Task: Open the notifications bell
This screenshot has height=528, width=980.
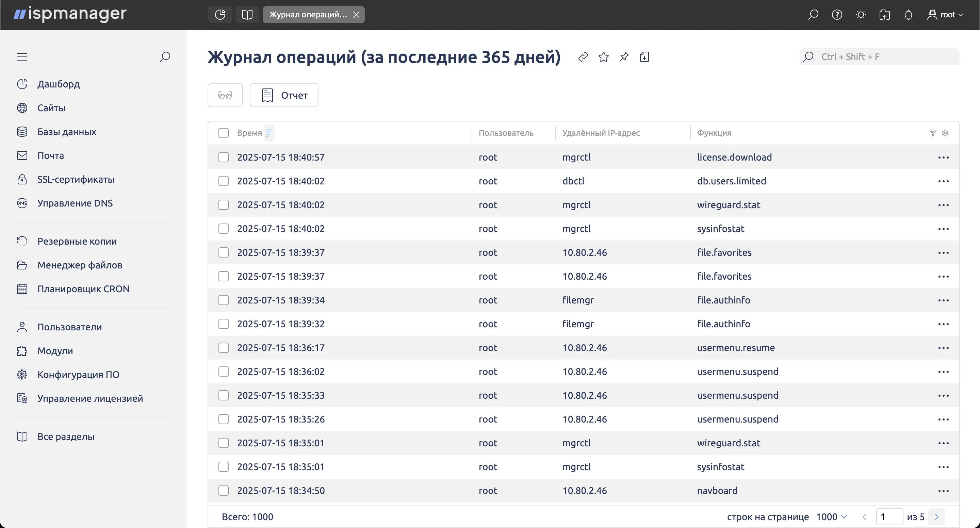Action: [909, 14]
